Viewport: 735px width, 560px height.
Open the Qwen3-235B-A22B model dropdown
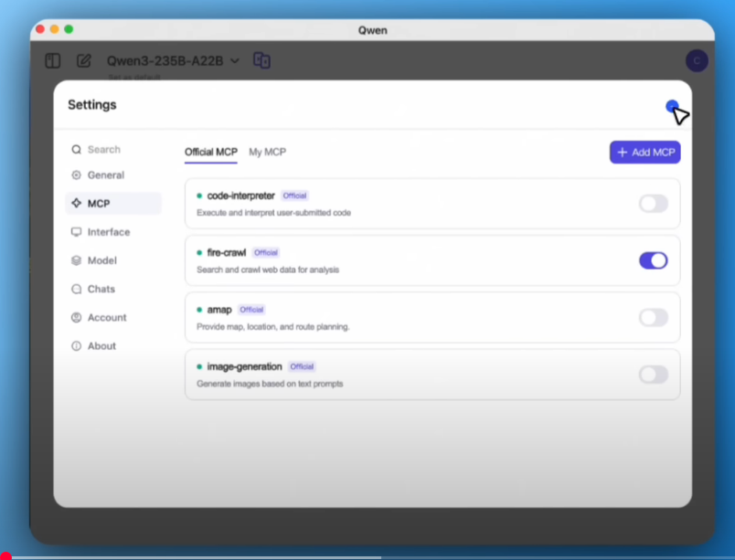coord(173,61)
